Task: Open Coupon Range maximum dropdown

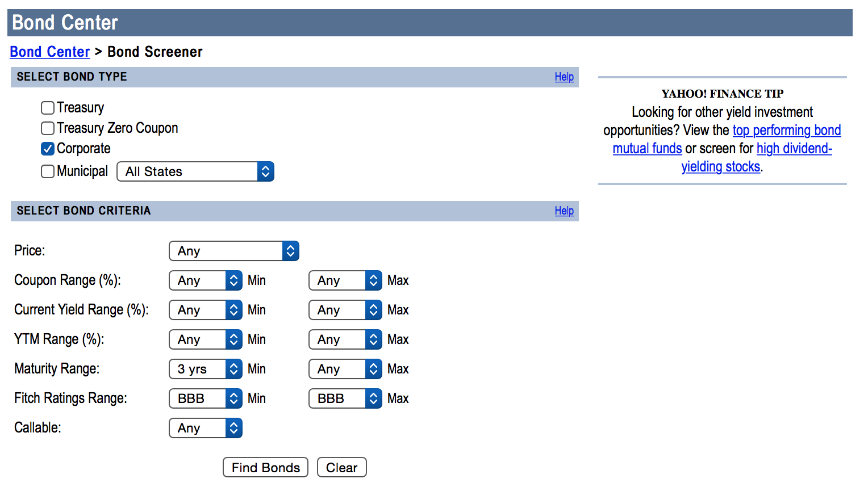Action: (345, 280)
